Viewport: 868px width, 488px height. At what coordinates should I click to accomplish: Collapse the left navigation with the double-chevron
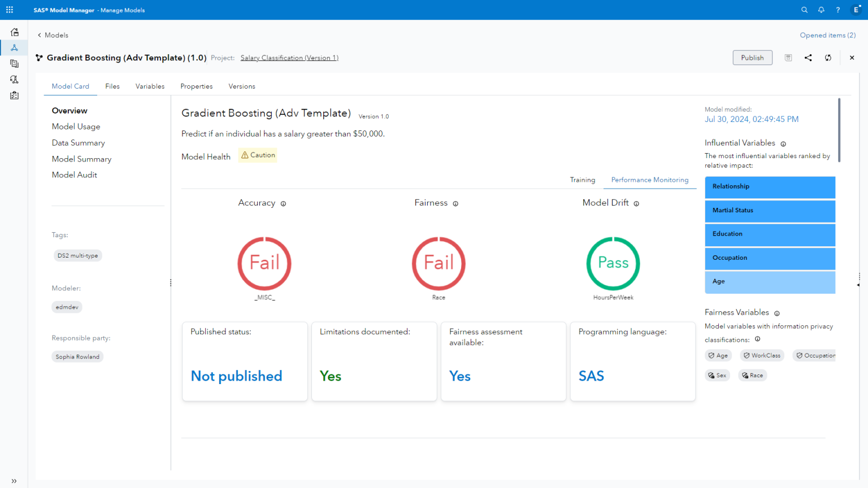(13, 481)
